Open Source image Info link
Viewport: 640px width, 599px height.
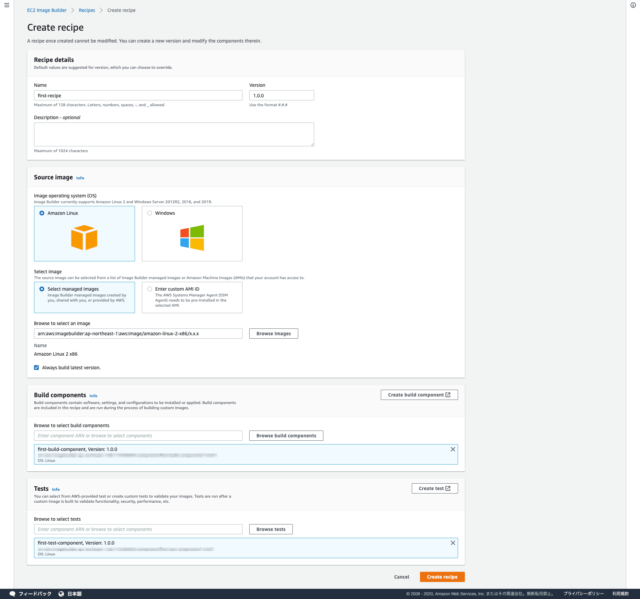(80, 178)
